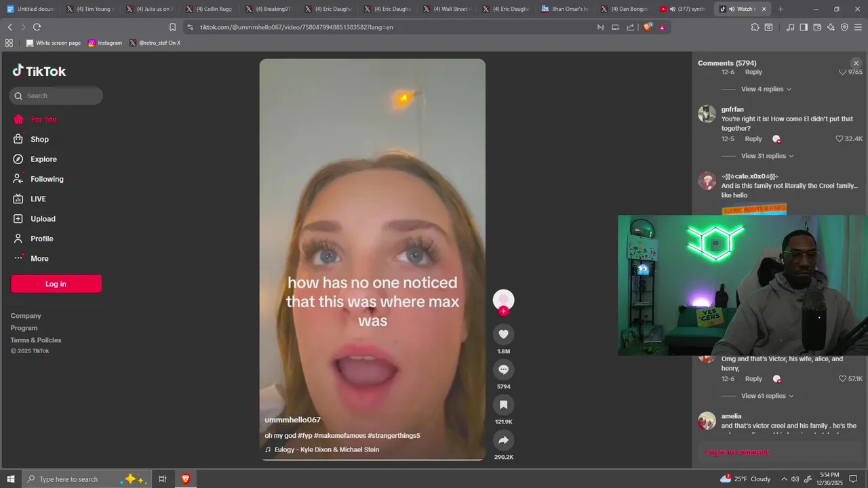Reload the page
This screenshot has width=868, height=488.
tap(37, 27)
